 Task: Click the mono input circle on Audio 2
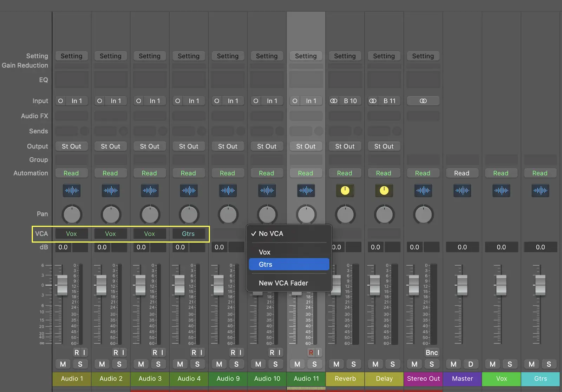(x=100, y=101)
